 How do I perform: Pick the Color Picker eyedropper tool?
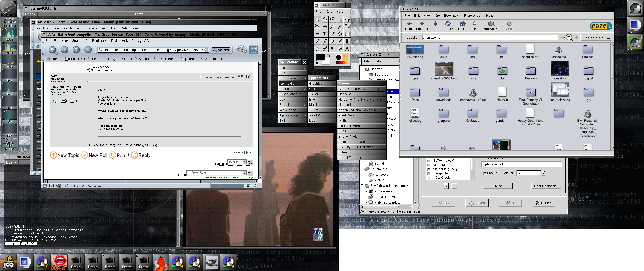[332, 34]
